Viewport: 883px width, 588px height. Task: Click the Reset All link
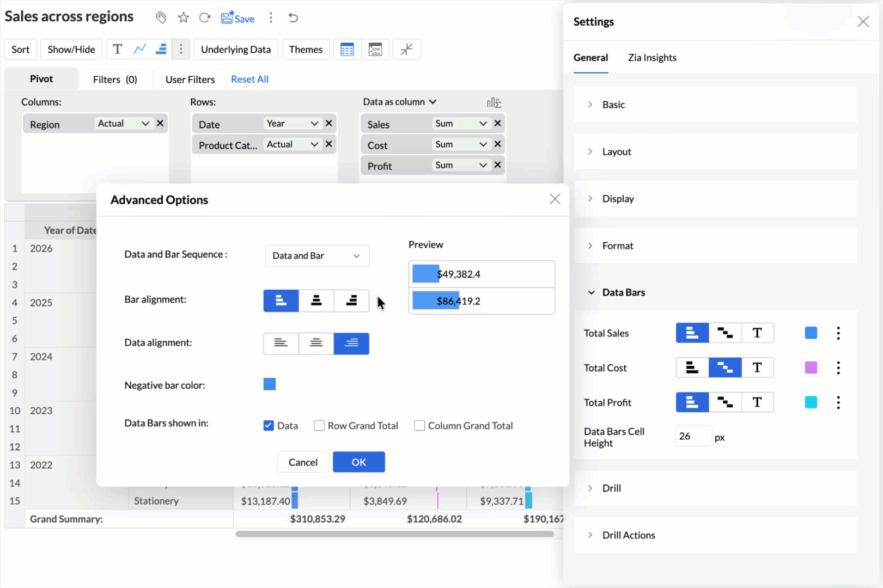(x=249, y=79)
